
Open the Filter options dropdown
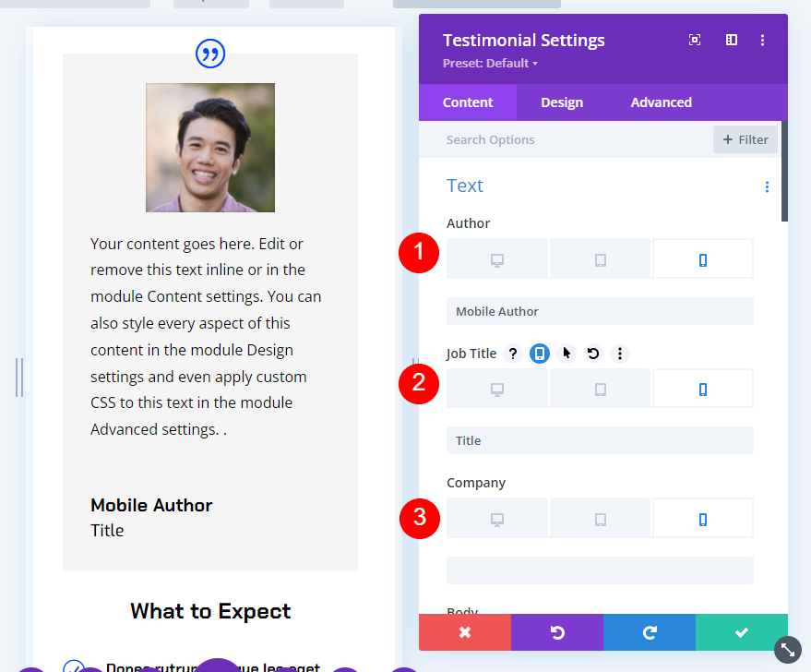pyautogui.click(x=745, y=139)
